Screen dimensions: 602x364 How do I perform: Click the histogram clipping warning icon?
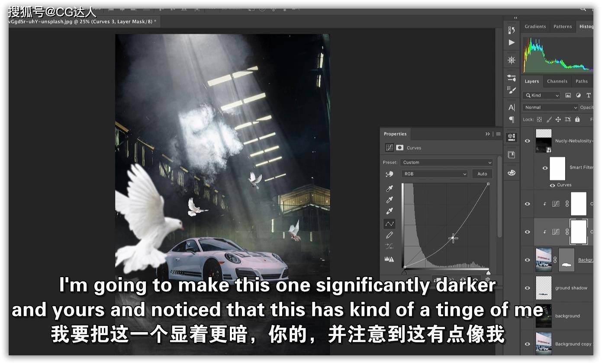click(x=389, y=259)
